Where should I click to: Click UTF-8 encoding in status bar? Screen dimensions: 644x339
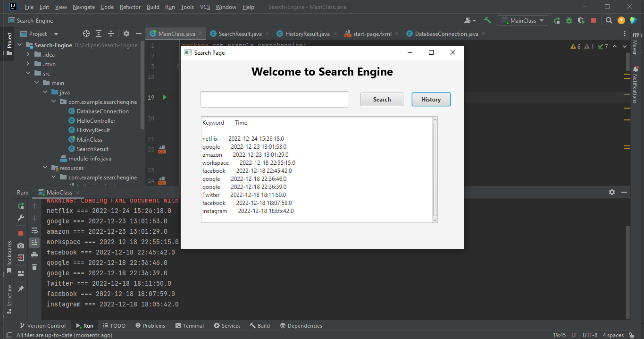coord(590,335)
